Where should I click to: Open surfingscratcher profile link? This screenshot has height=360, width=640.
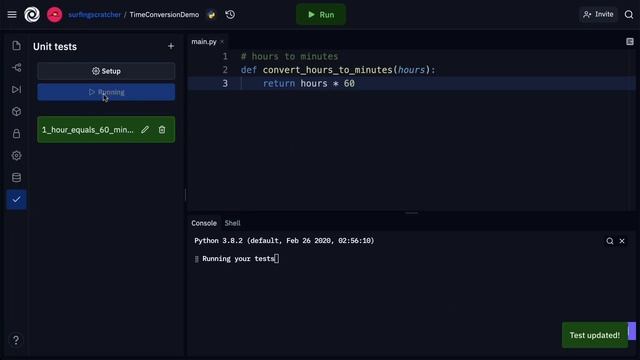click(94, 15)
